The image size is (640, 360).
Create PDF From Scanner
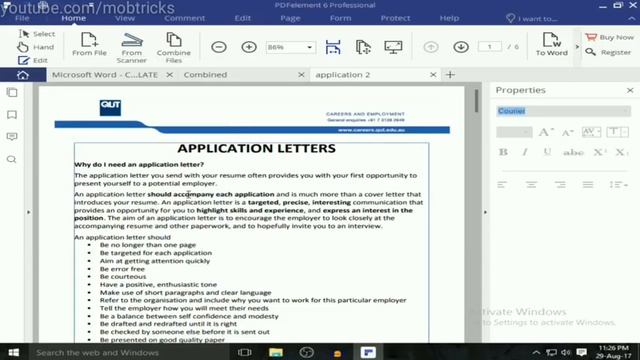tap(131, 48)
